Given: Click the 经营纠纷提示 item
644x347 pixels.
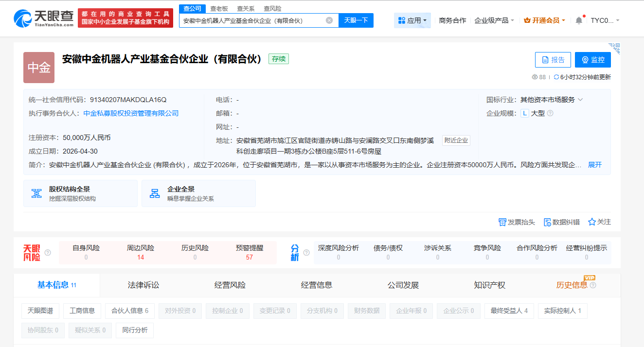Looking at the screenshot, I should point(587,252).
